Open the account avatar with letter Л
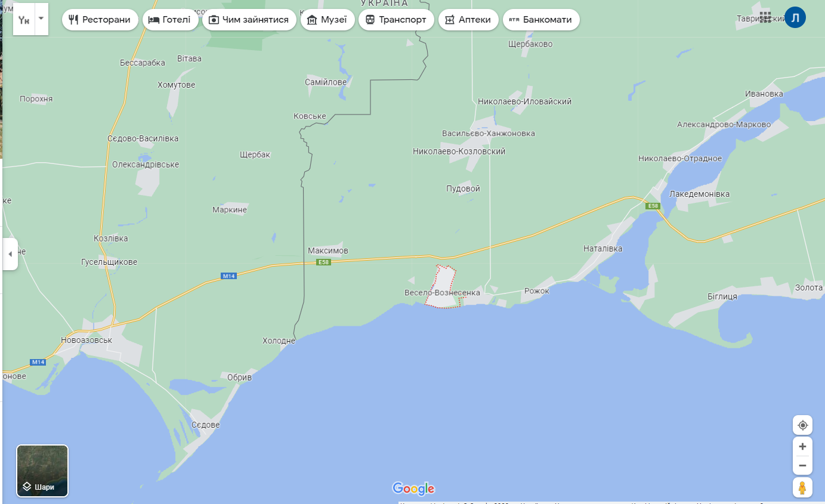 795,18
